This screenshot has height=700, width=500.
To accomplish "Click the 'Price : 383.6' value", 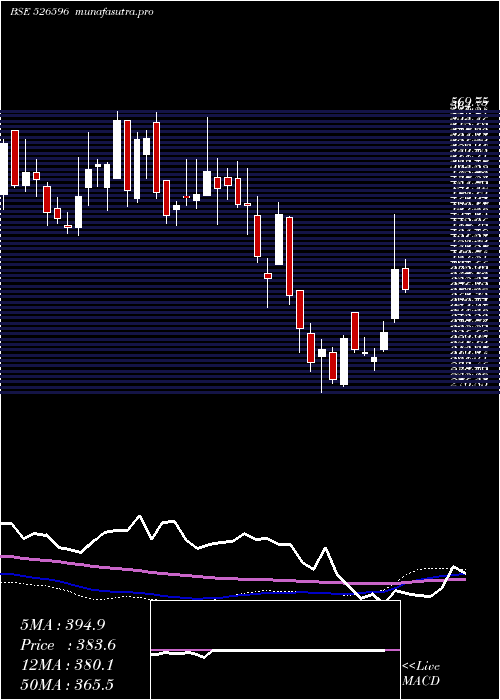I will point(68,645).
